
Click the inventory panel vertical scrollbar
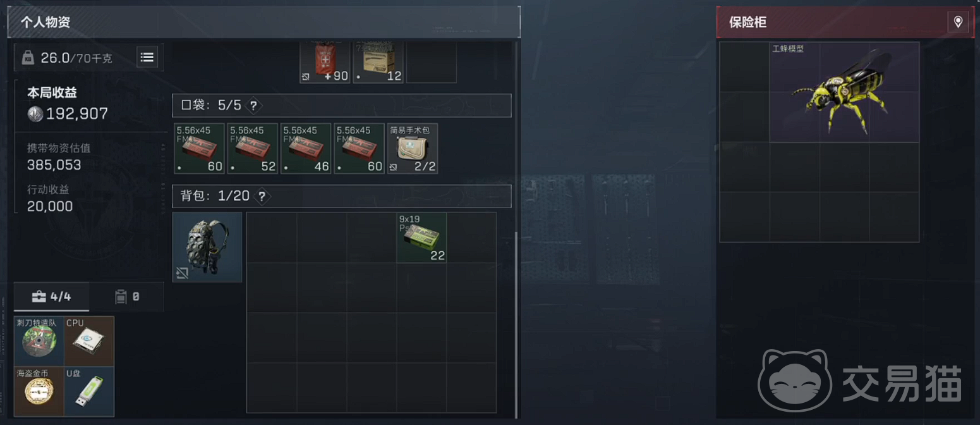tap(517, 326)
